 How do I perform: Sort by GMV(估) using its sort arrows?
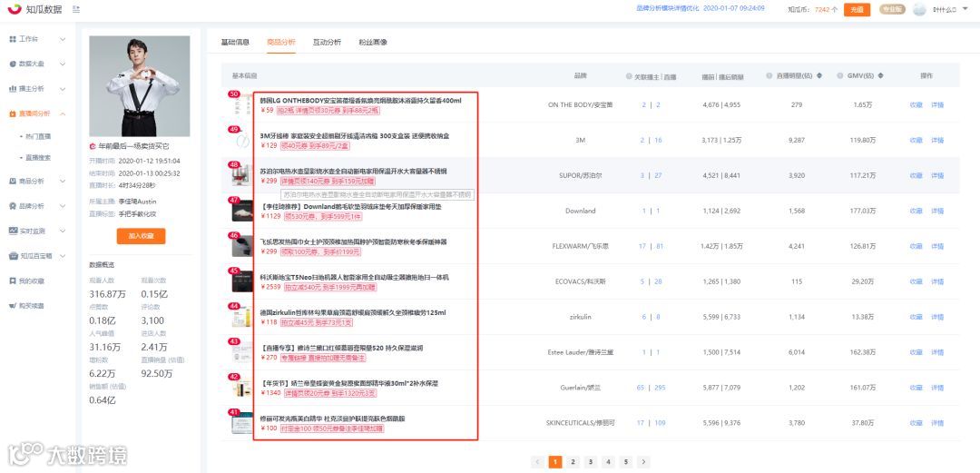coord(880,75)
